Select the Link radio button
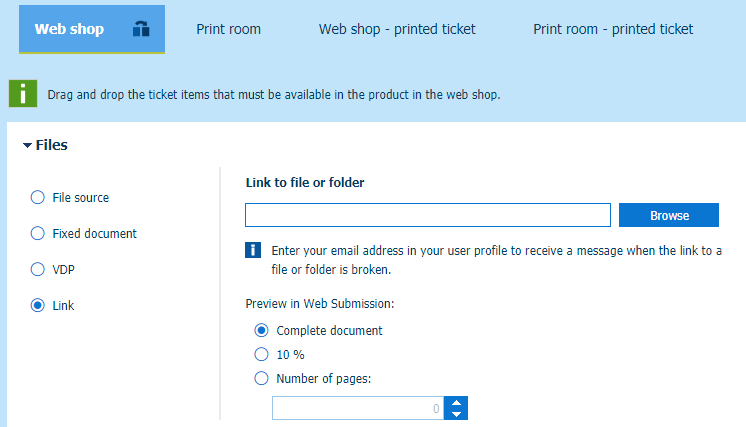The width and height of the screenshot is (746, 427). (38, 306)
